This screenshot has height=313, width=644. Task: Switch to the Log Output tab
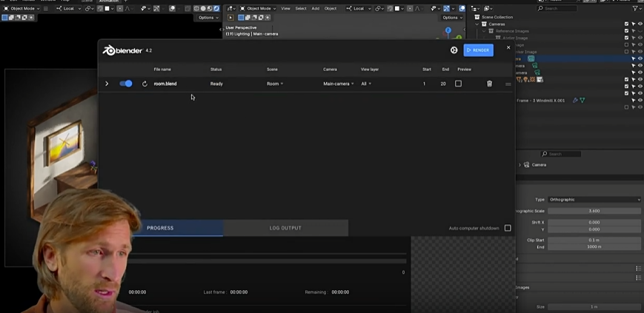(x=285, y=228)
